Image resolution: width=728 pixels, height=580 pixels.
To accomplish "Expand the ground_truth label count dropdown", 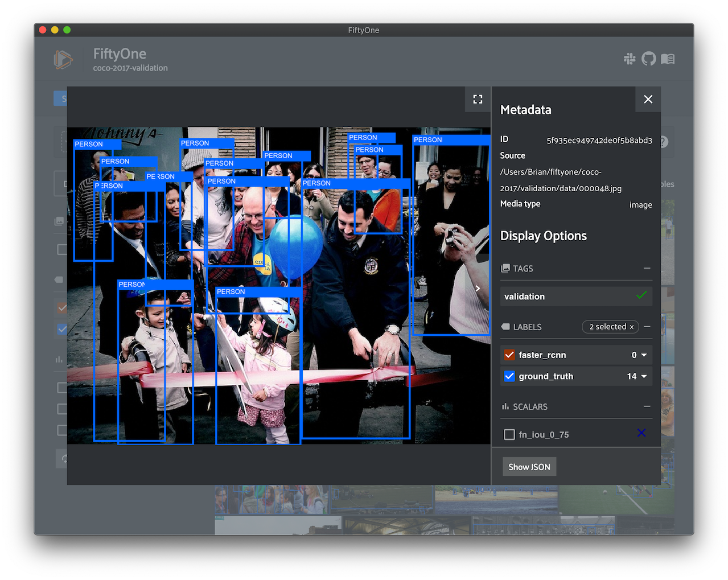I will pos(644,376).
